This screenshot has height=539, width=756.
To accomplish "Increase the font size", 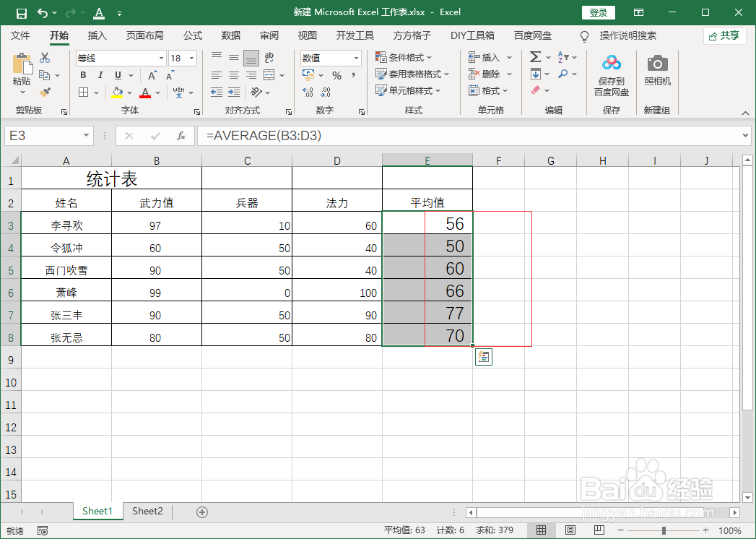I will click(x=152, y=75).
